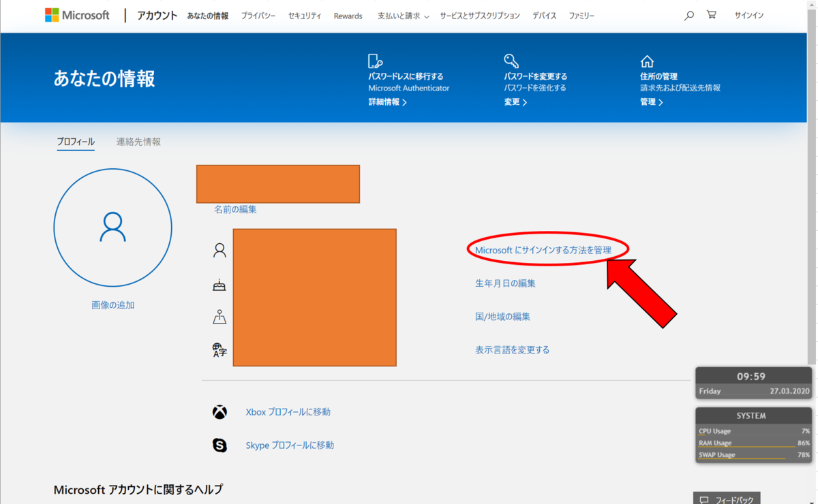Open Xbox プロフィールに移動 link
Viewport: 818px width, 504px height.
(x=288, y=412)
